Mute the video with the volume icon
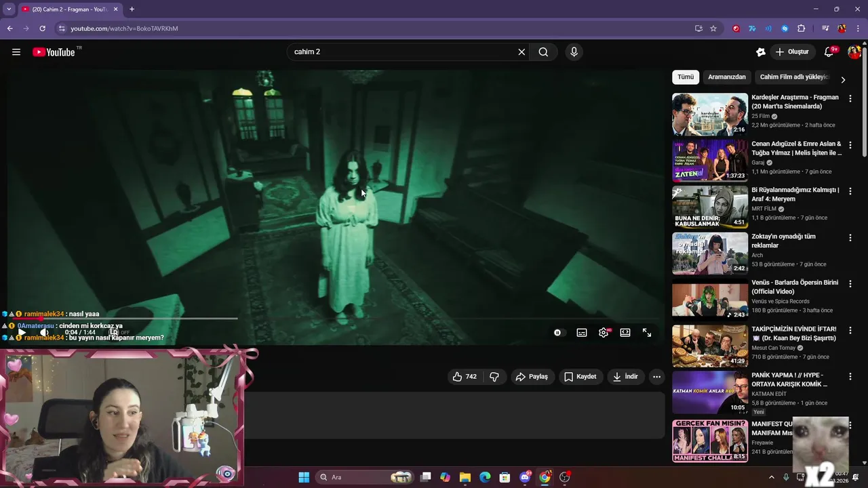This screenshot has width=868, height=488. (45, 333)
